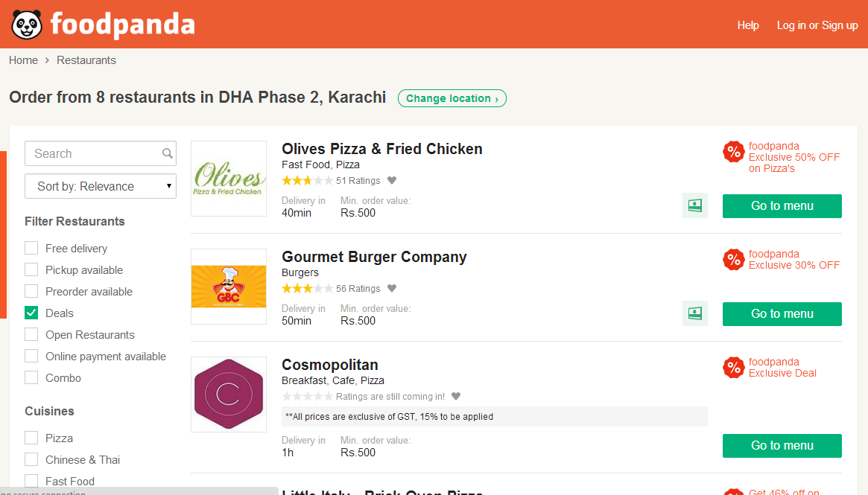Click Log in or Sign up
Image resolution: width=868 pixels, height=495 pixels.
tap(817, 25)
